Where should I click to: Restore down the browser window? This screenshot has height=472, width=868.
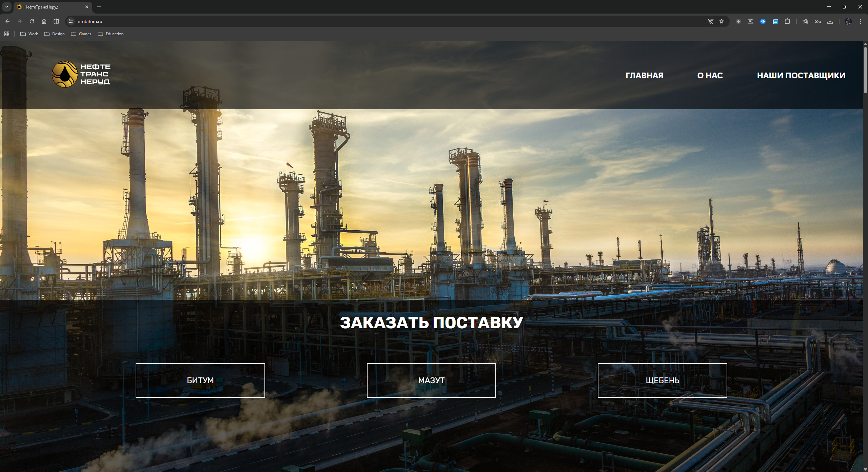(x=845, y=7)
